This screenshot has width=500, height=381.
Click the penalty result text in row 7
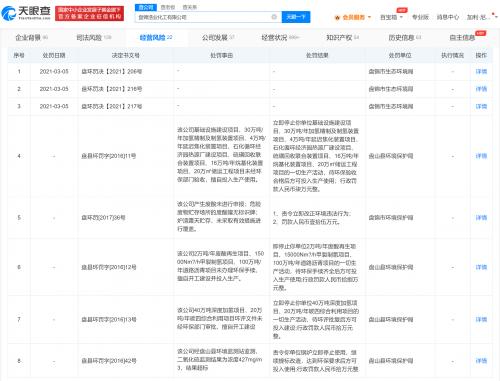point(316,319)
